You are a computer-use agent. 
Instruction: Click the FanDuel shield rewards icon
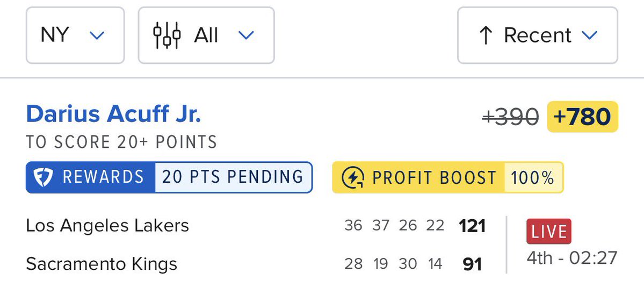point(43,177)
